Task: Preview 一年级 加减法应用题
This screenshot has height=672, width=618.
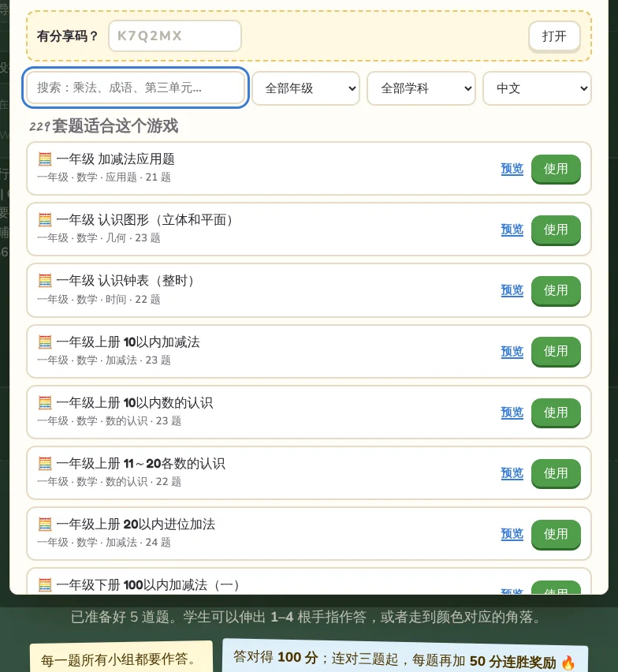Action: tap(512, 169)
